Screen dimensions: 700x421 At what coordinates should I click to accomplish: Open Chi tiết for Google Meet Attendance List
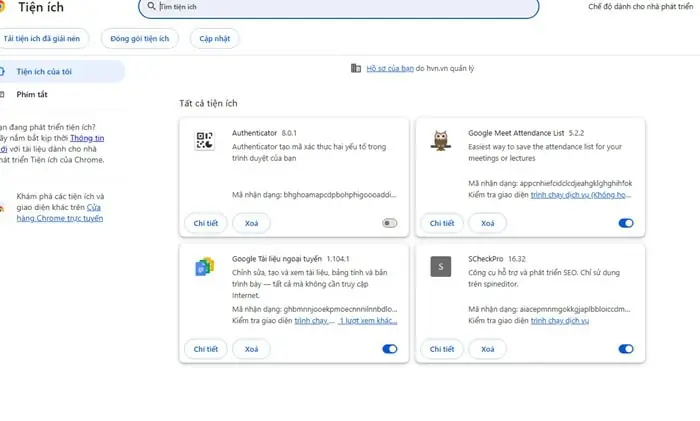[442, 223]
